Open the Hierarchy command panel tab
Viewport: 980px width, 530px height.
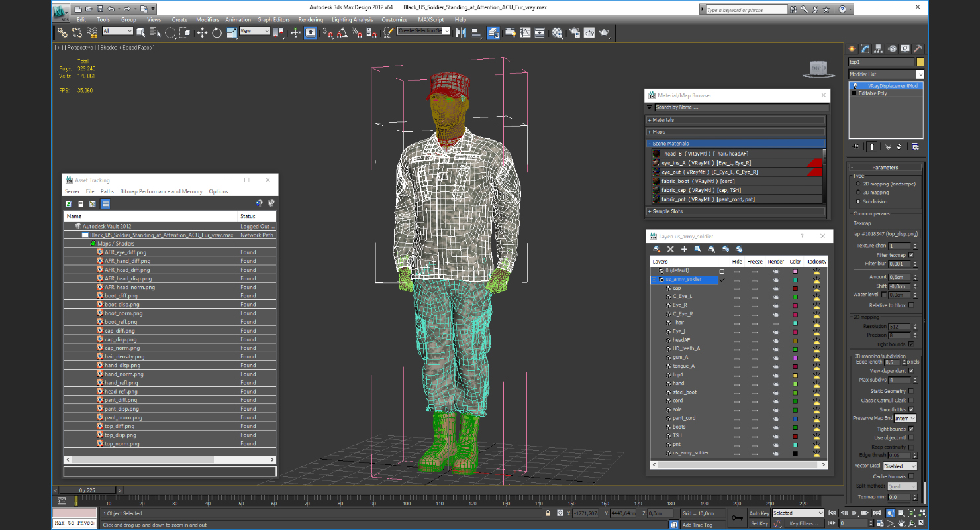click(x=879, y=49)
